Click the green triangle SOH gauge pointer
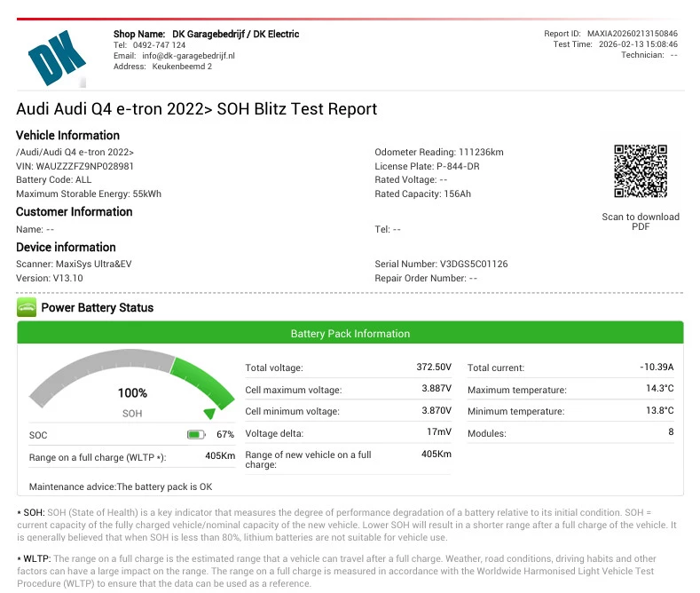Viewport: 700px width, 593px height. (x=209, y=413)
